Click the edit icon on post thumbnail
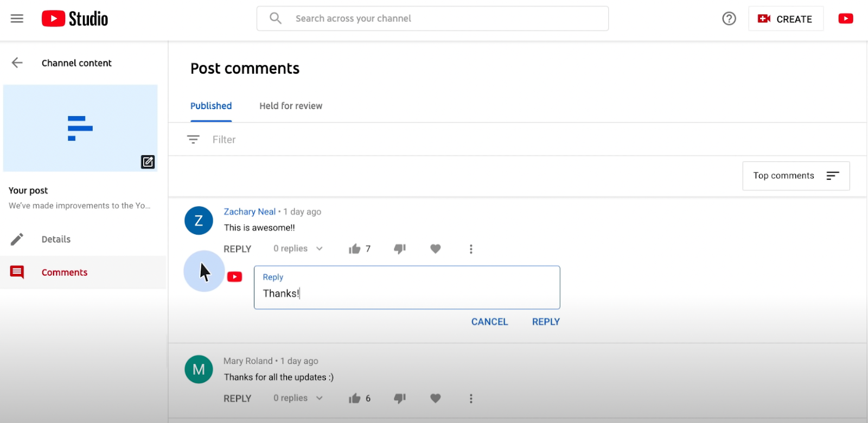The width and height of the screenshot is (868, 423). (148, 162)
